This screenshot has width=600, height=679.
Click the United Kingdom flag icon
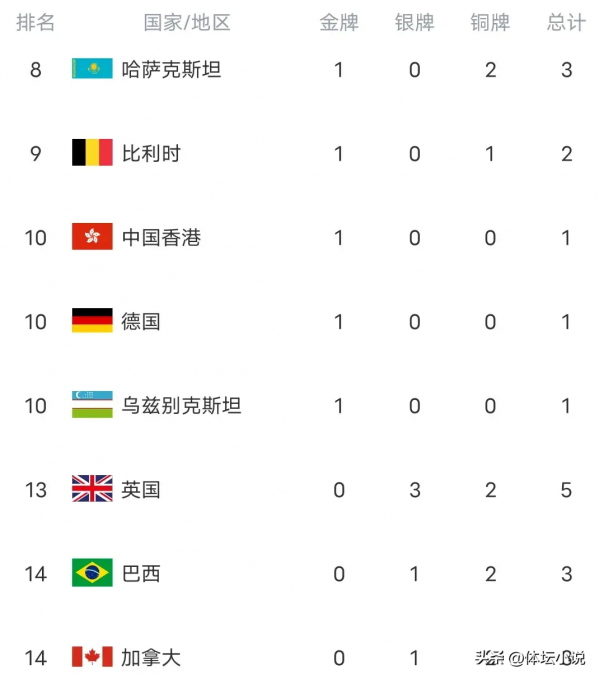[92, 489]
